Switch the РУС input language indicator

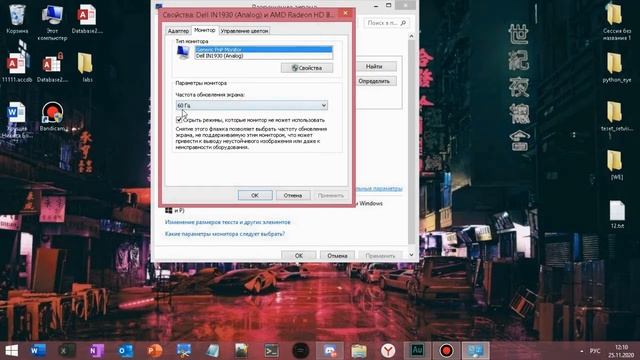(595, 351)
